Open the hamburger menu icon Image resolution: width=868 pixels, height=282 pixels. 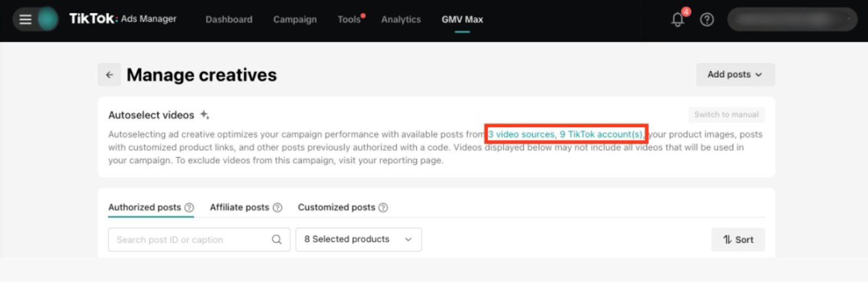[x=25, y=20]
